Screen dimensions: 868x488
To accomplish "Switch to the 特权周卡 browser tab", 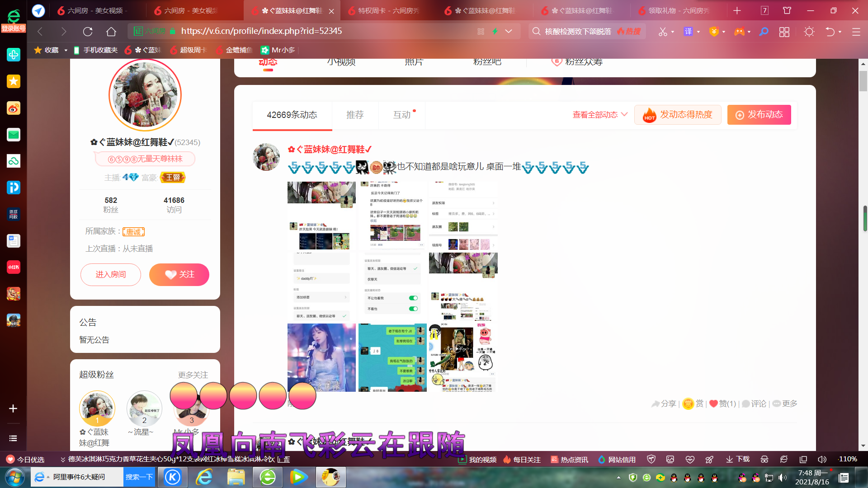I will (388, 10).
